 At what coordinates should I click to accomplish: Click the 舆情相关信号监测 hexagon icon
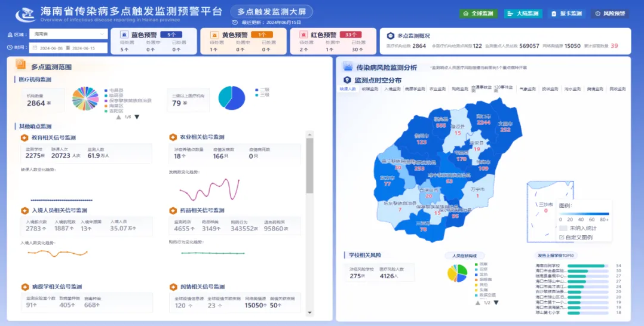[173, 287]
